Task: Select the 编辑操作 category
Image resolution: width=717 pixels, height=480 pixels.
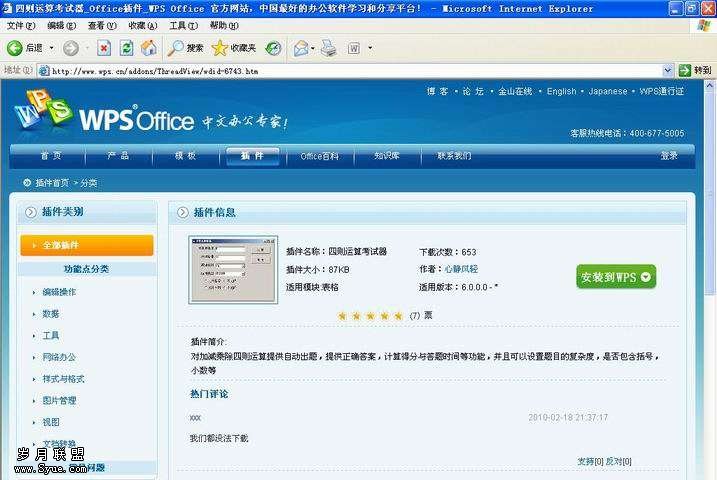Action: point(59,292)
